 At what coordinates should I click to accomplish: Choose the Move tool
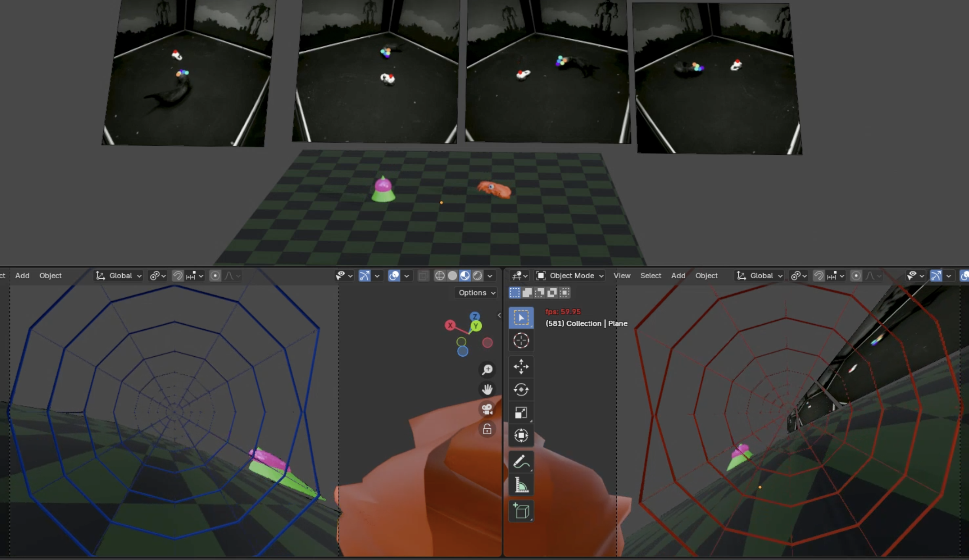click(521, 367)
